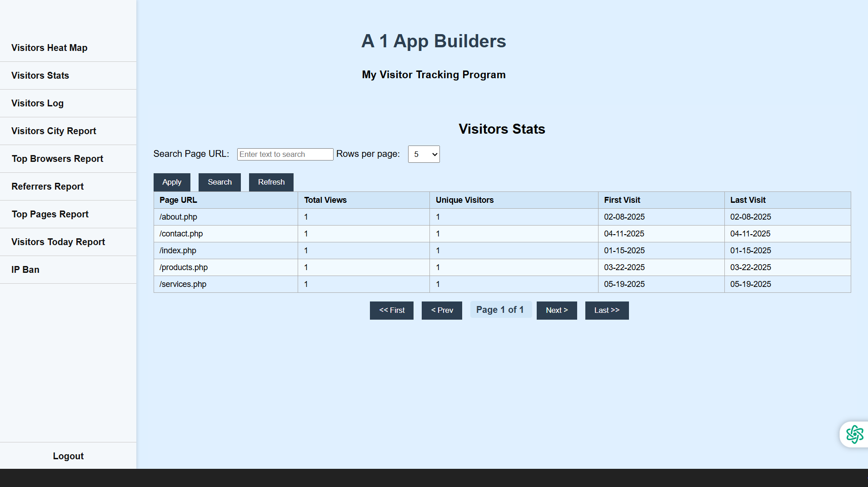Refresh the visitor stats table

pyautogui.click(x=271, y=182)
